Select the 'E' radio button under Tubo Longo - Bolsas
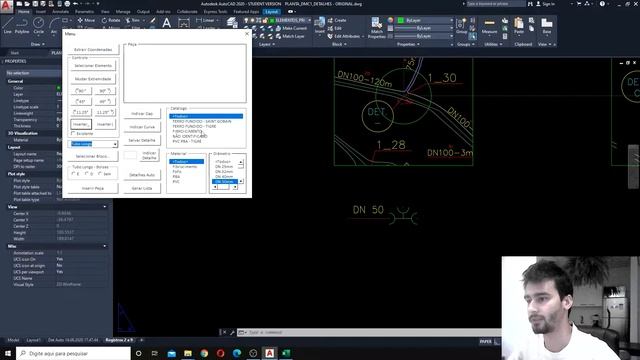This screenshot has width=640, height=360. click(73, 173)
